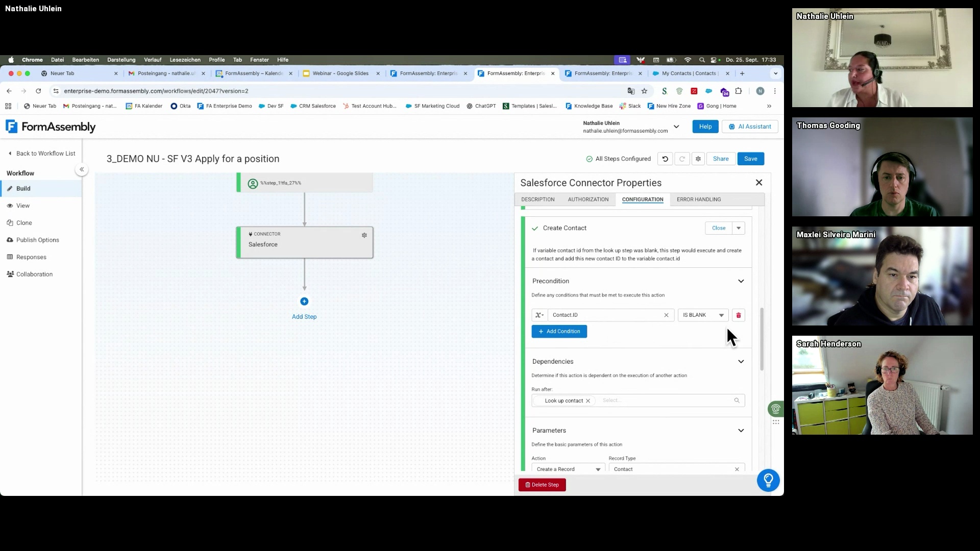Open the IS BLANK operator dropdown

point(703,315)
